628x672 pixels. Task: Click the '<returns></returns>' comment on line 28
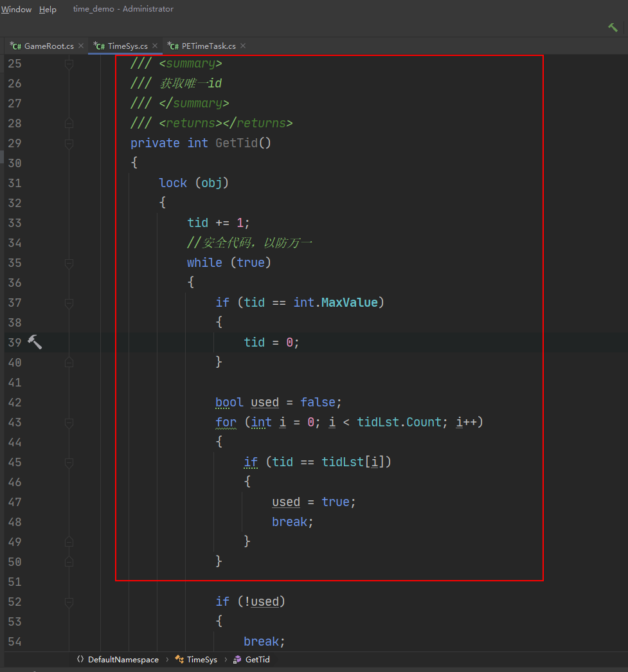pyautogui.click(x=226, y=123)
